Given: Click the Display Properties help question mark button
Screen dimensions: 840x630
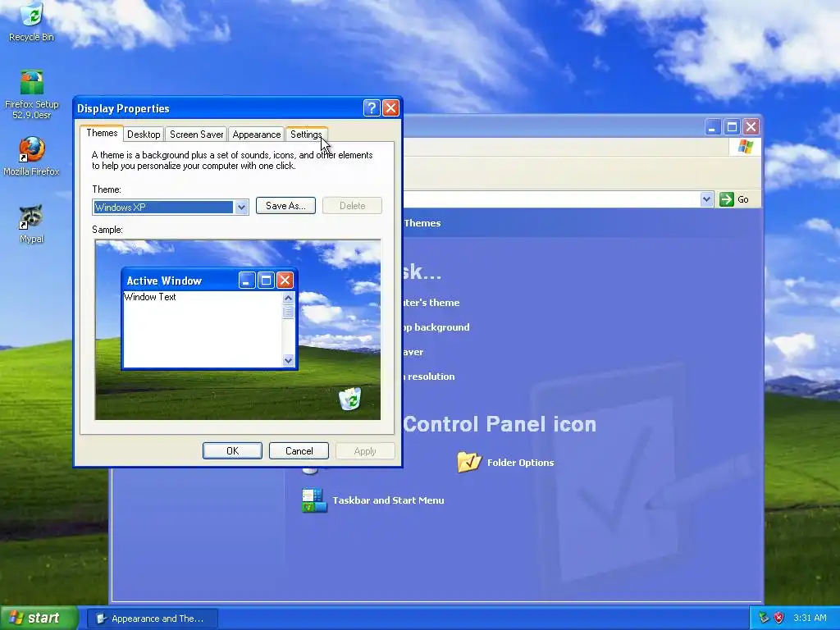Looking at the screenshot, I should point(372,108).
